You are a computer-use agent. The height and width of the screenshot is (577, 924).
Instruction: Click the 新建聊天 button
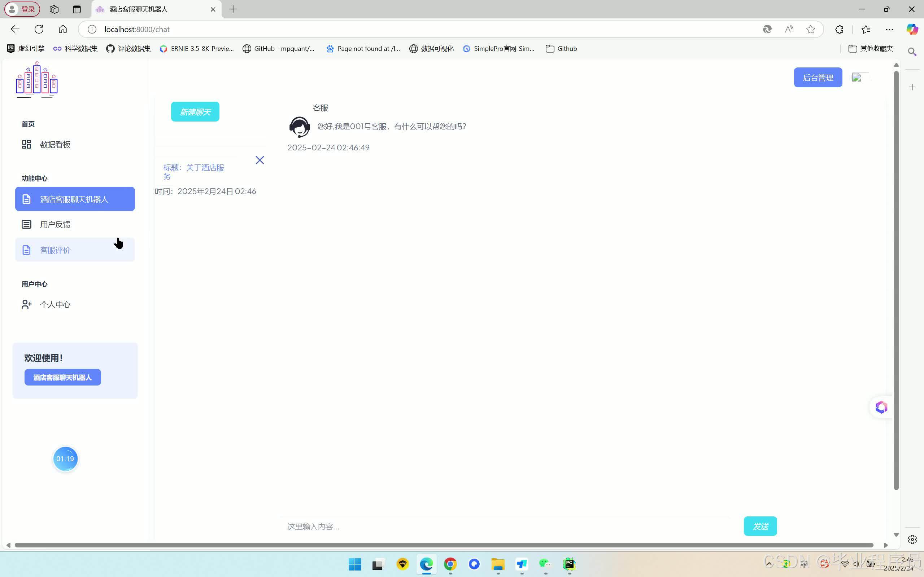click(195, 112)
